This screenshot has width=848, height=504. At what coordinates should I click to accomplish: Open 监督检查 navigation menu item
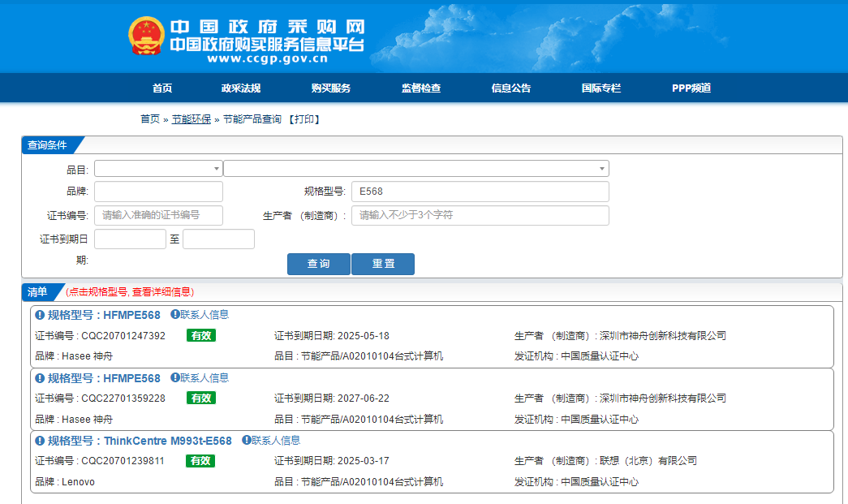[x=421, y=88]
